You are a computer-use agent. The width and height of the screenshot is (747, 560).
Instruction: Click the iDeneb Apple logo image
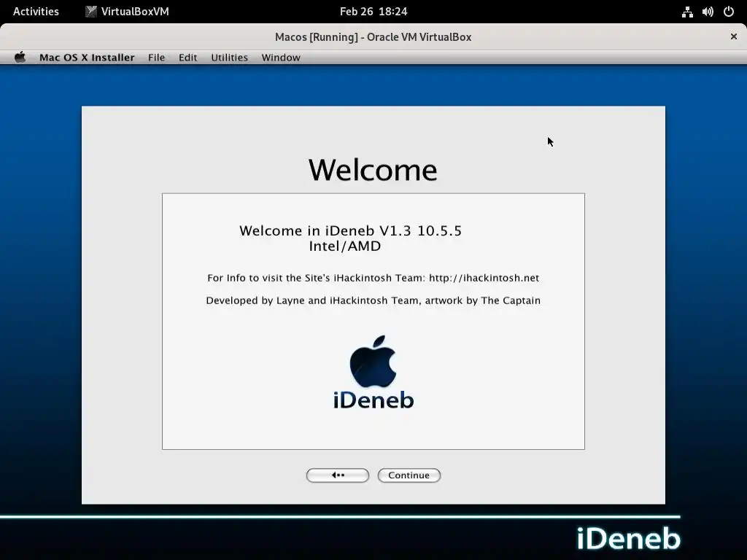pyautogui.click(x=373, y=372)
